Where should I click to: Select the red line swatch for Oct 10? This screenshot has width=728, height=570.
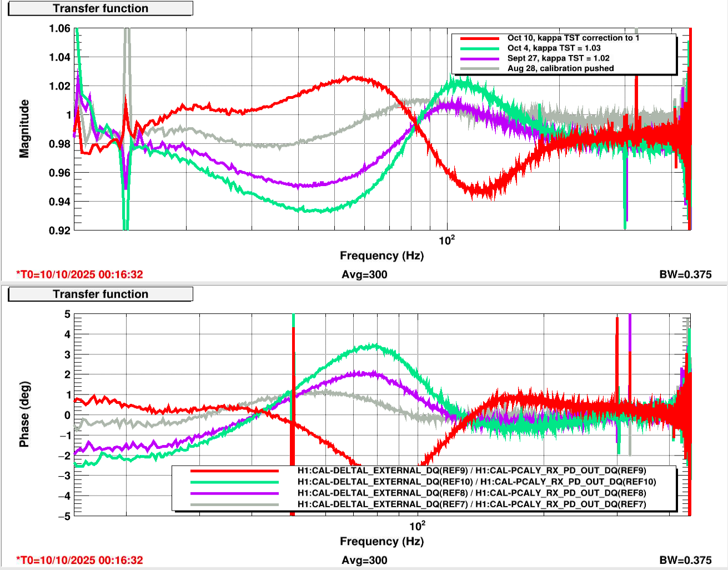coord(479,38)
